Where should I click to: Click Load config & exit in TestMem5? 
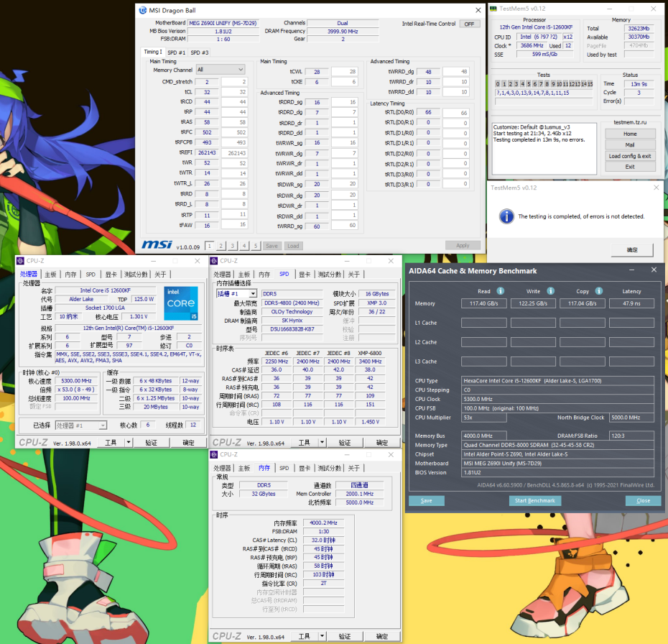click(x=630, y=156)
